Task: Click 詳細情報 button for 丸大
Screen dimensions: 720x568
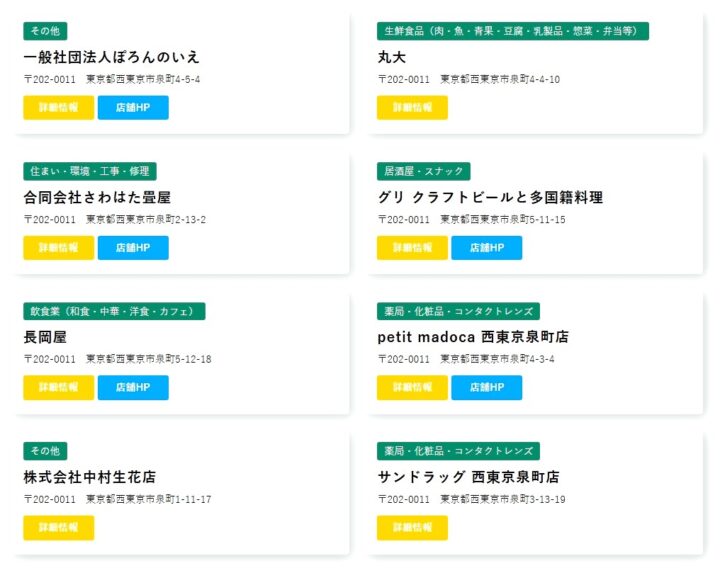Action: tap(412, 108)
